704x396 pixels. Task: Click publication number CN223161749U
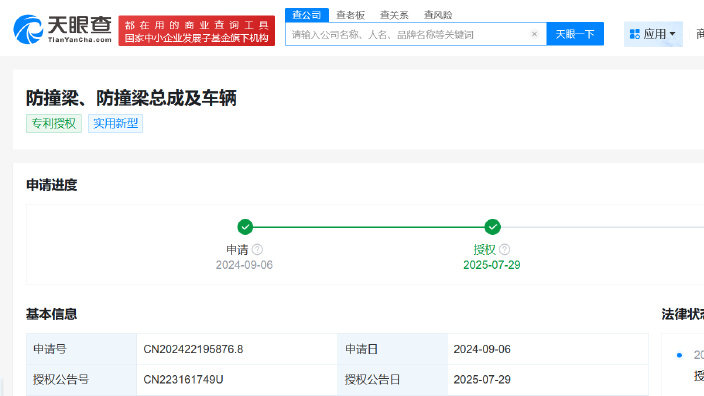(x=183, y=379)
